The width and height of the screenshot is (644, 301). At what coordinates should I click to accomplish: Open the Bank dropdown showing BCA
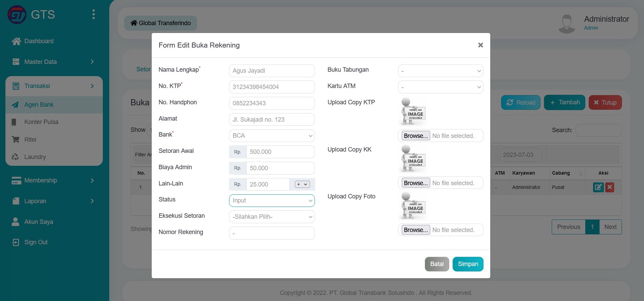pos(272,136)
